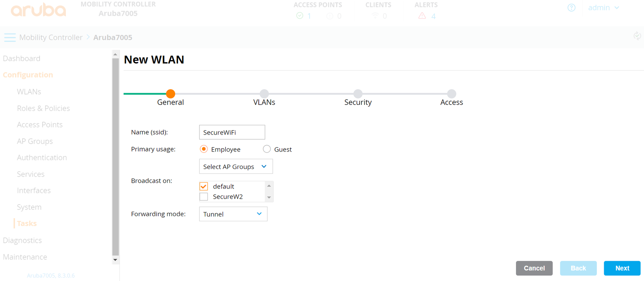Click the hamburger menu icon
The image size is (644, 281).
coord(10,38)
